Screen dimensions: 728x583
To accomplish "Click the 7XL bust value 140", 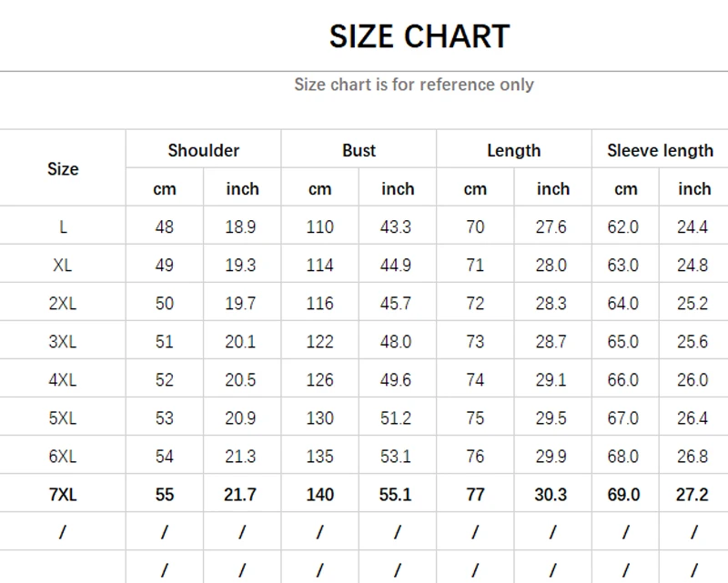I will [319, 495].
